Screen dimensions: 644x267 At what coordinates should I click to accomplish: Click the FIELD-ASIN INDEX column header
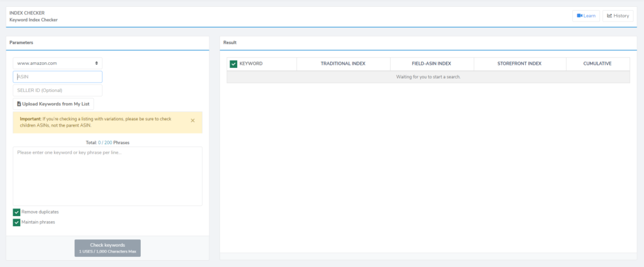pos(431,64)
